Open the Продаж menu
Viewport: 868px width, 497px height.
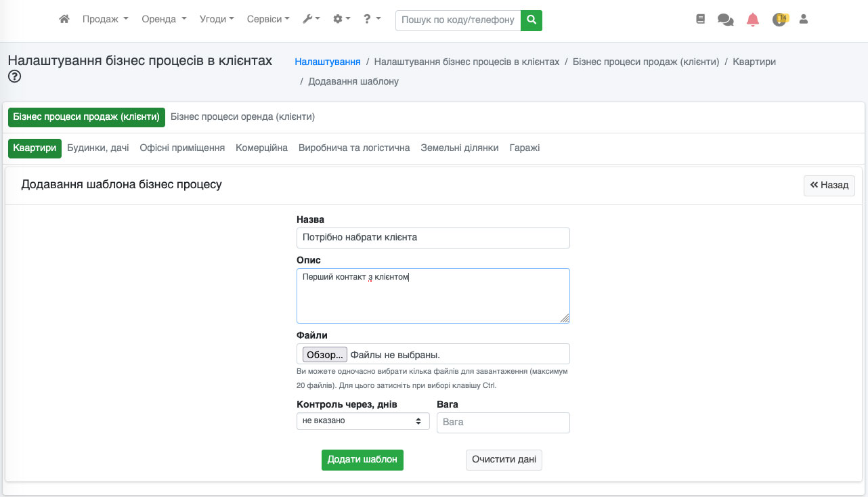(x=105, y=20)
